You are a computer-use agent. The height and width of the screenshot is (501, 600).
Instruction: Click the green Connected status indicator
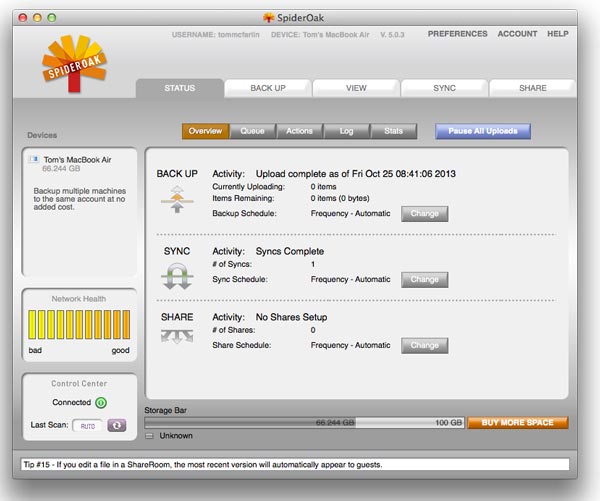101,403
